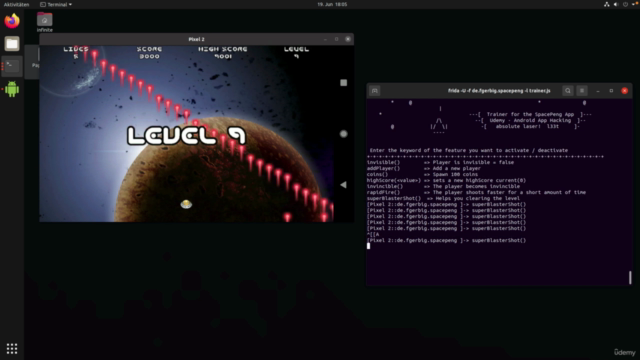This screenshot has height=360, width=640.
Task: Click the invisible() command text
Action: [383, 162]
